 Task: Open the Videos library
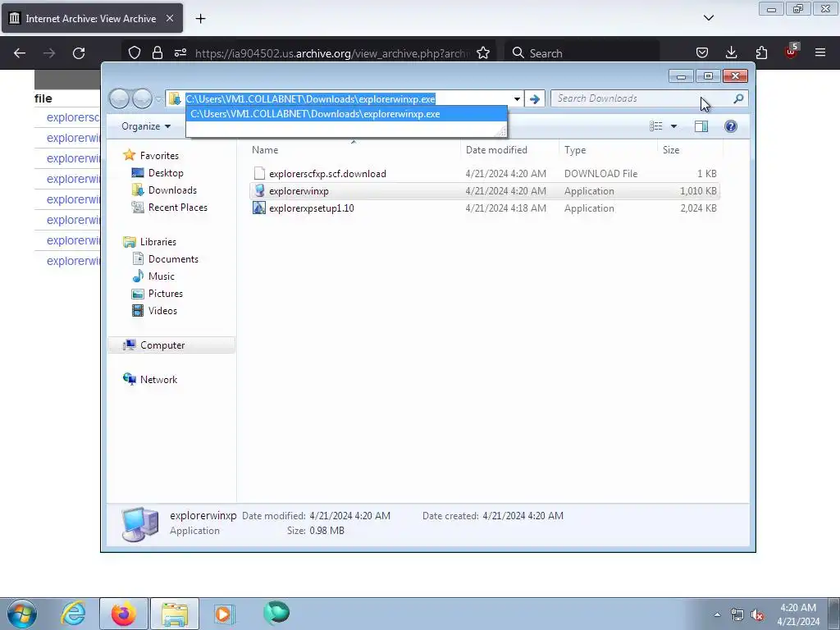[x=162, y=311]
